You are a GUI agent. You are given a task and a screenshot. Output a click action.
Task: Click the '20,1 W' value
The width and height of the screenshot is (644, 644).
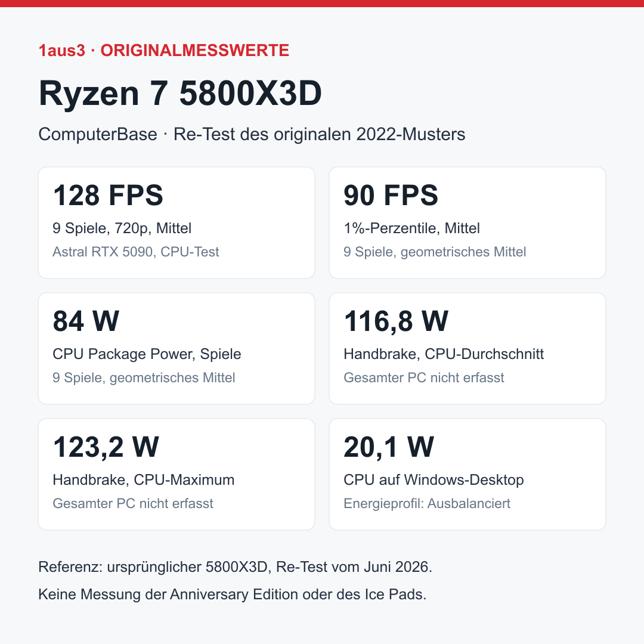[389, 447]
